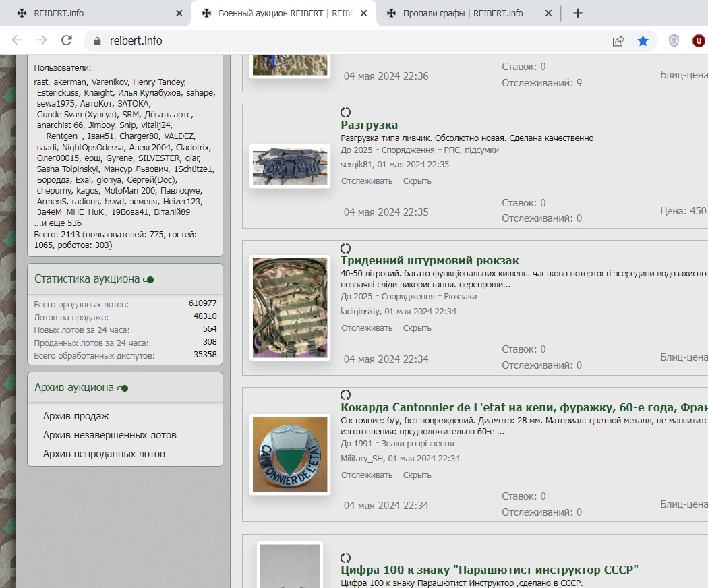This screenshot has width=708, height=588.
Task: Close the Военный аукцион REIBERT tab
Action: coord(365,13)
